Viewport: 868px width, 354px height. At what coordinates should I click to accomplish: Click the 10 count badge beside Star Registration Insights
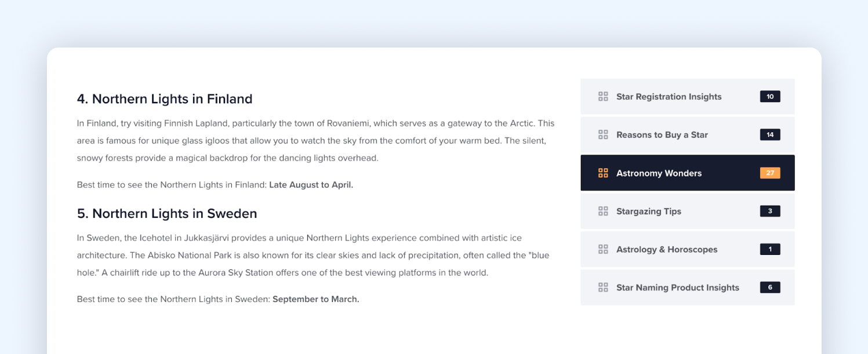point(769,96)
